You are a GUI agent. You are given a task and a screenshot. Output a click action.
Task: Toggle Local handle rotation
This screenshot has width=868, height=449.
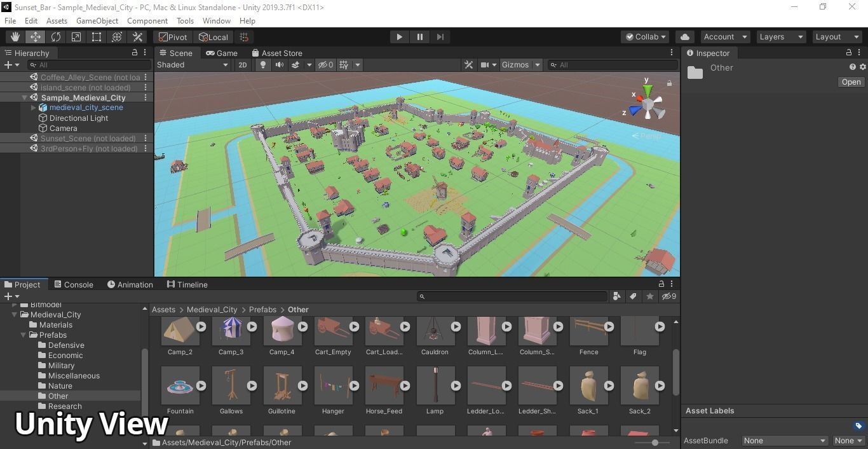click(214, 37)
